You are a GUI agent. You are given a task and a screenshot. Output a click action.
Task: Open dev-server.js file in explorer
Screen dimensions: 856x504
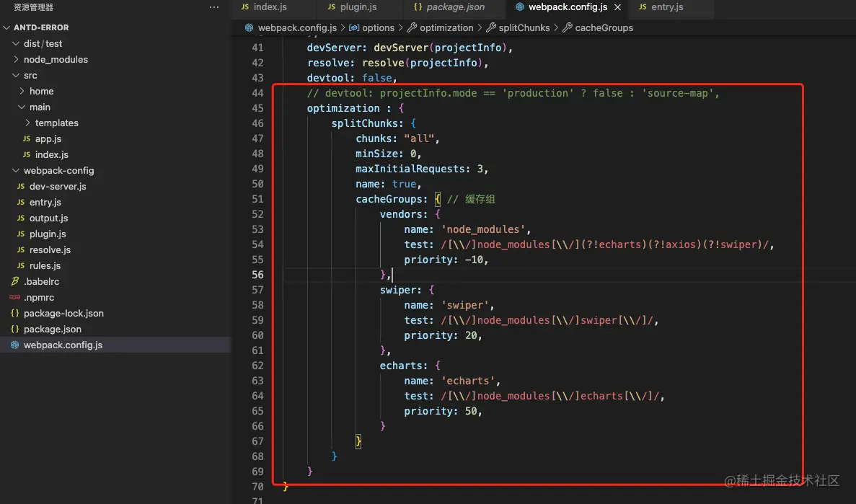pos(58,186)
